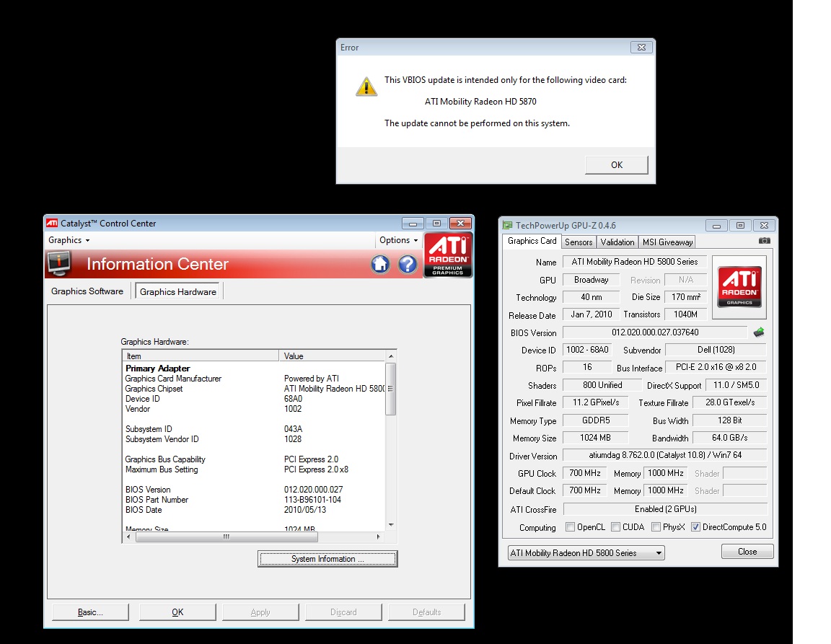Click the Driver Version field
The height and width of the screenshot is (644, 831).
[x=665, y=455]
